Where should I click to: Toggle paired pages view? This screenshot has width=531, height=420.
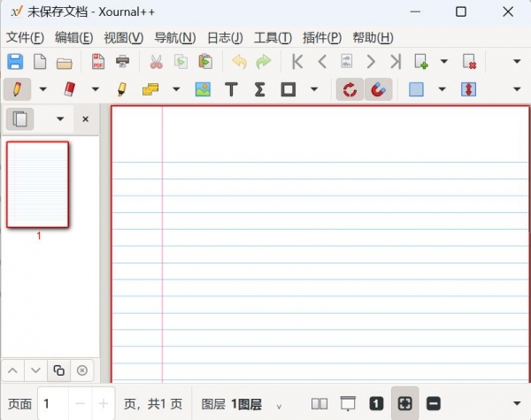pos(319,403)
